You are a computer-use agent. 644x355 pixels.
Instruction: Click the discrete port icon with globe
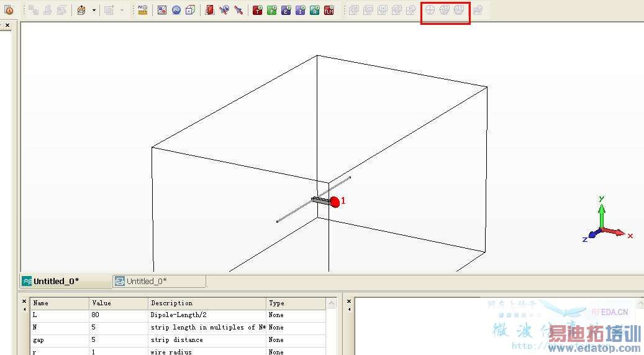224,10
